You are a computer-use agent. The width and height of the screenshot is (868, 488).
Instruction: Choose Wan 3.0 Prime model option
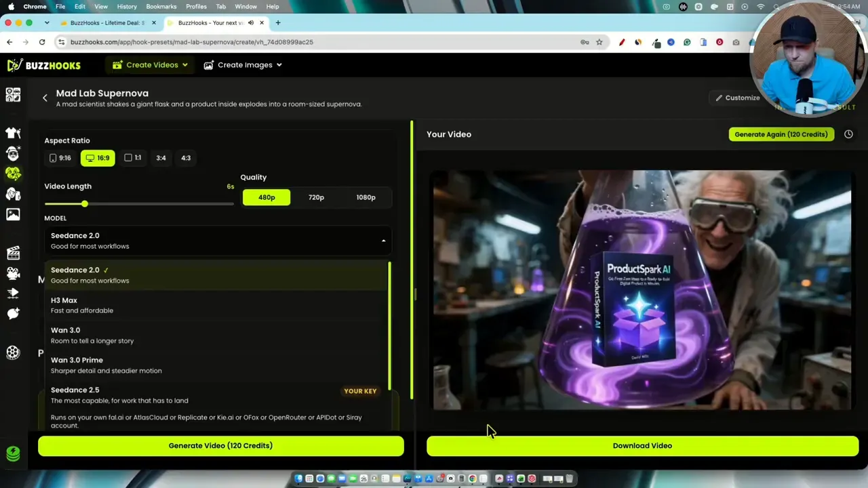click(217, 365)
